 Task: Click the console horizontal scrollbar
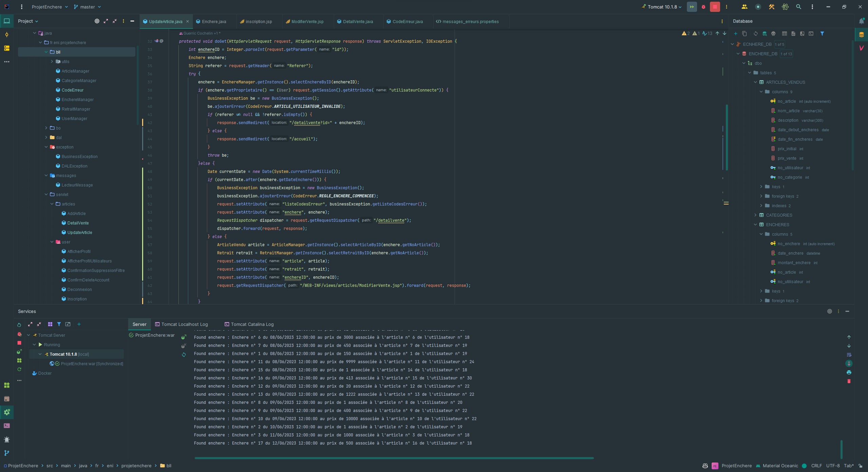pos(393,458)
